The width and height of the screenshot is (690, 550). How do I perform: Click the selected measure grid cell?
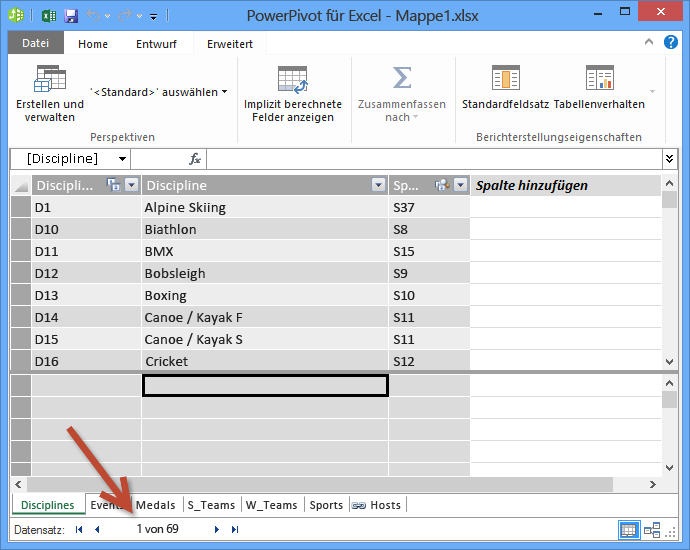pyautogui.click(x=265, y=385)
